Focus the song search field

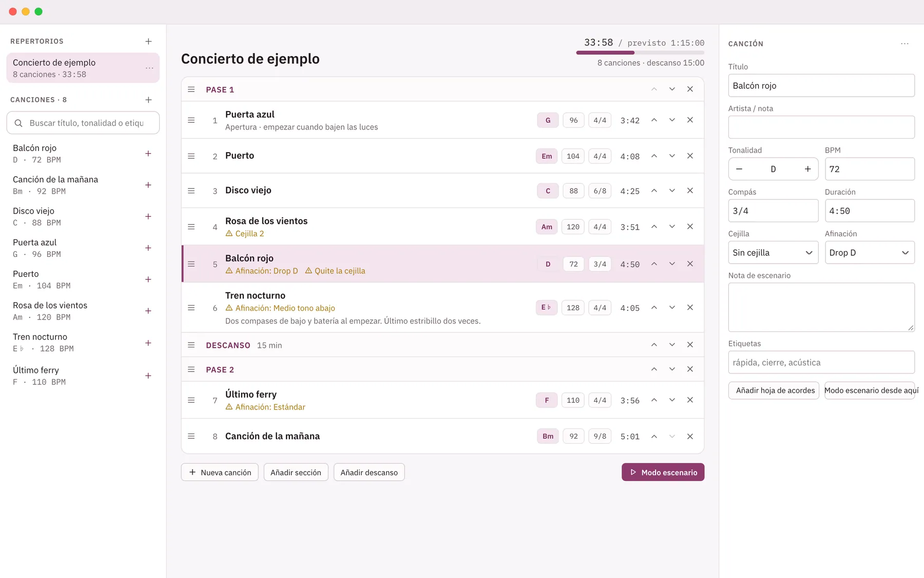point(83,123)
